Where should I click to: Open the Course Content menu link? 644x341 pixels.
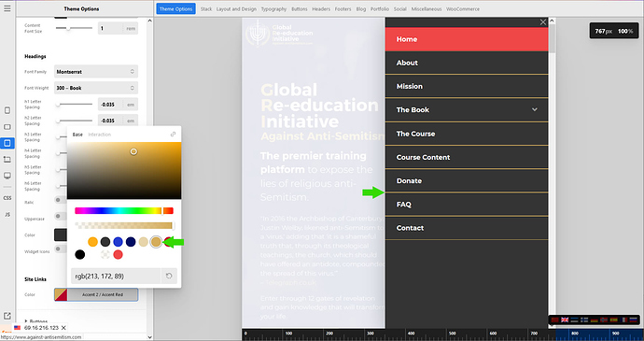click(467, 157)
